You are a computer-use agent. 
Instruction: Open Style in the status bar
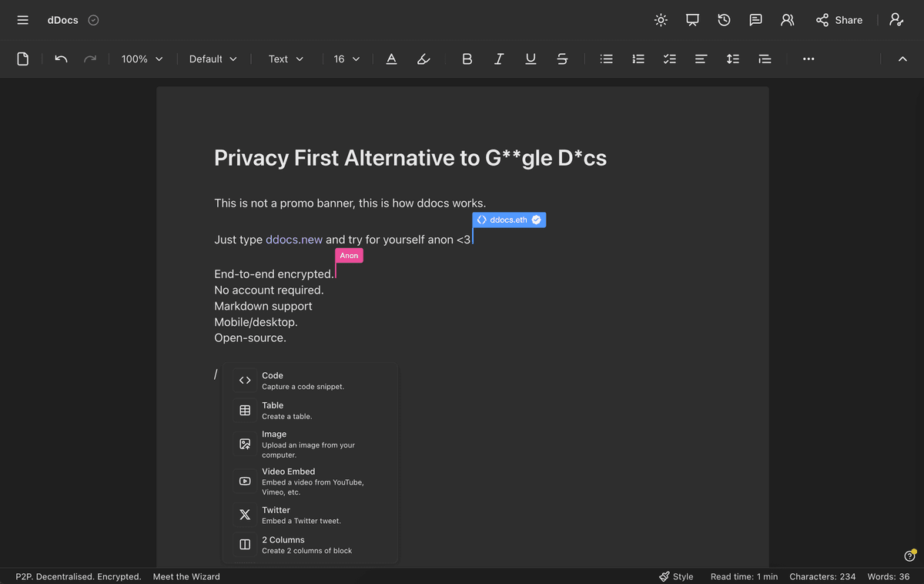[676, 576]
